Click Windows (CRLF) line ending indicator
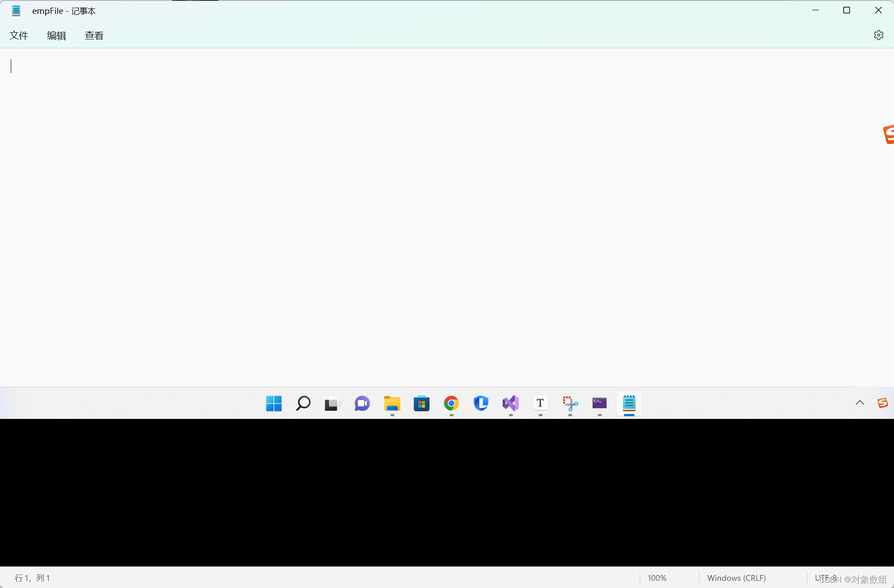 (x=736, y=578)
